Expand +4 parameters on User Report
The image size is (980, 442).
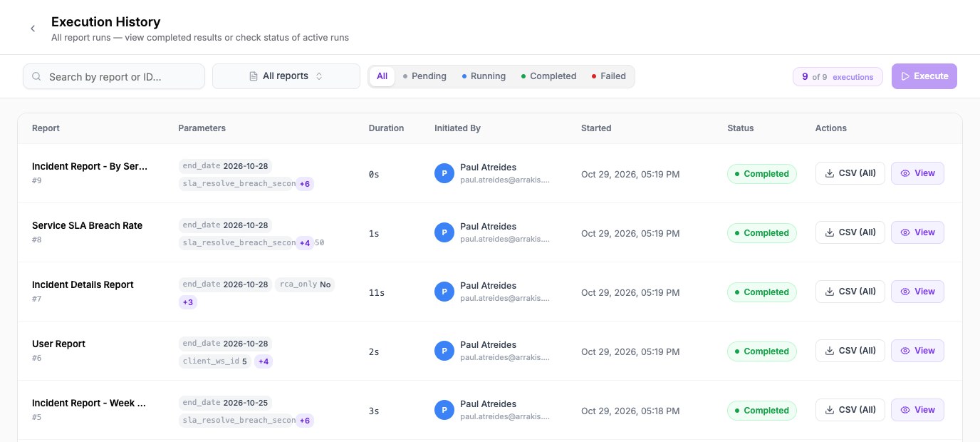click(264, 361)
